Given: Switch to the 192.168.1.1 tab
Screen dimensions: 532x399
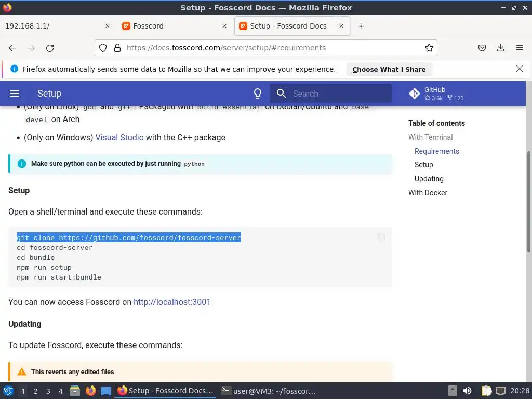Looking at the screenshot, I should coord(58,26).
